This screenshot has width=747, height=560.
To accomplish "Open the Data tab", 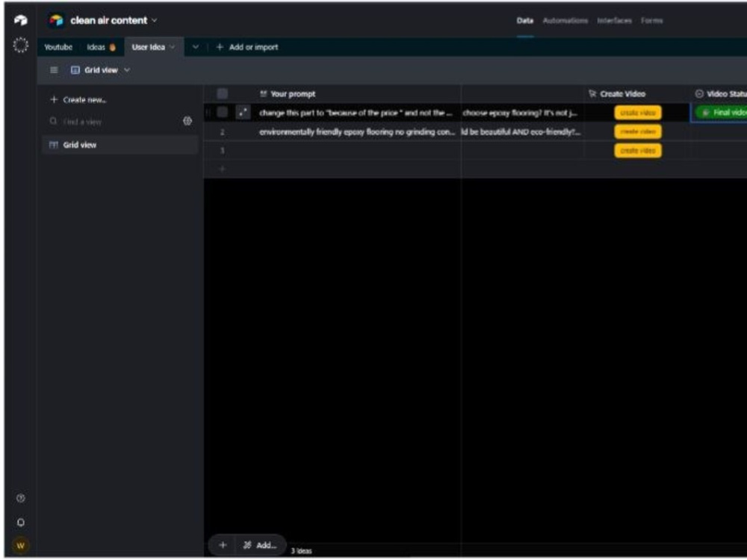I will [x=525, y=20].
